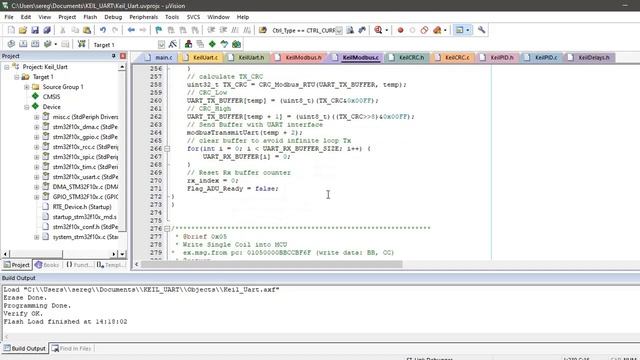
Task: Rebuild all target files icon
Action: pos(35,44)
